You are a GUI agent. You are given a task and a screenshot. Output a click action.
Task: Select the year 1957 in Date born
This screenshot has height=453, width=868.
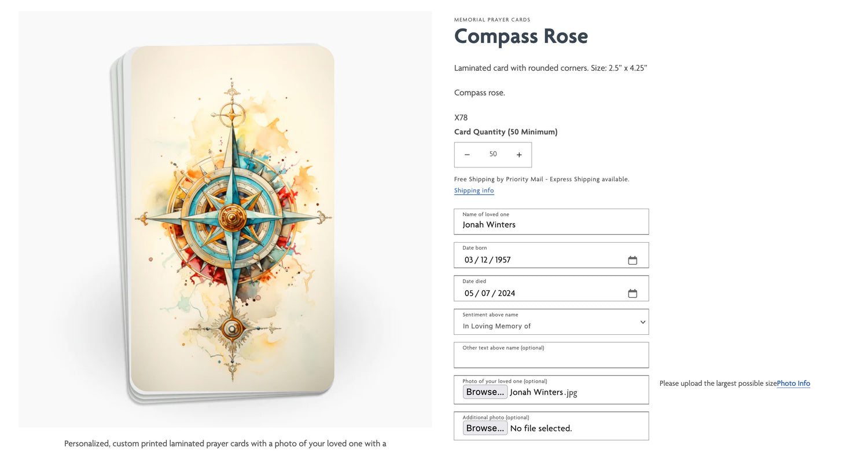(x=503, y=260)
